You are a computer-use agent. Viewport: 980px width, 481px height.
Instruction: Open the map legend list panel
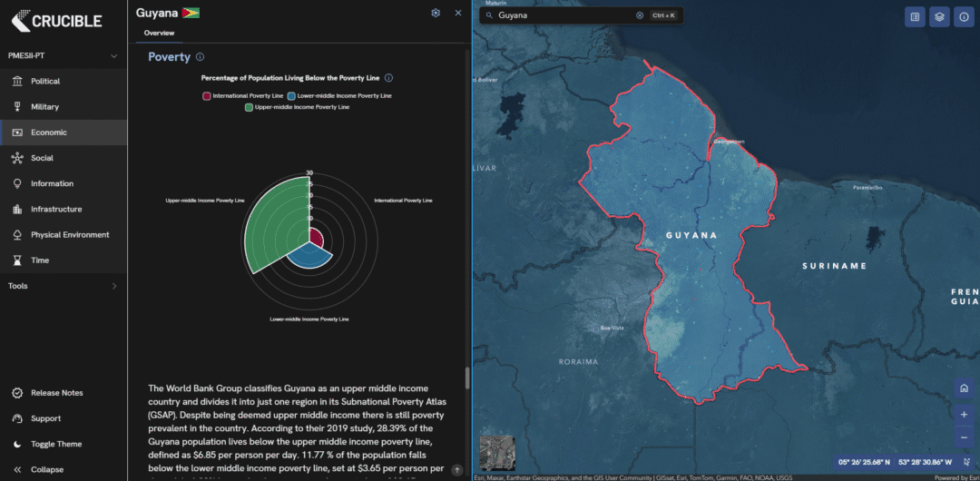(915, 16)
